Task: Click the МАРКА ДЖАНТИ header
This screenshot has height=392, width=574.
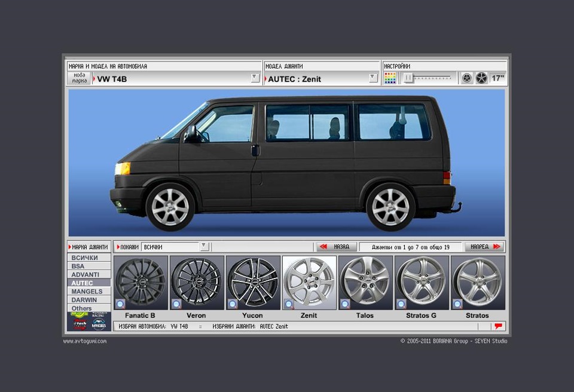Action: click(89, 247)
